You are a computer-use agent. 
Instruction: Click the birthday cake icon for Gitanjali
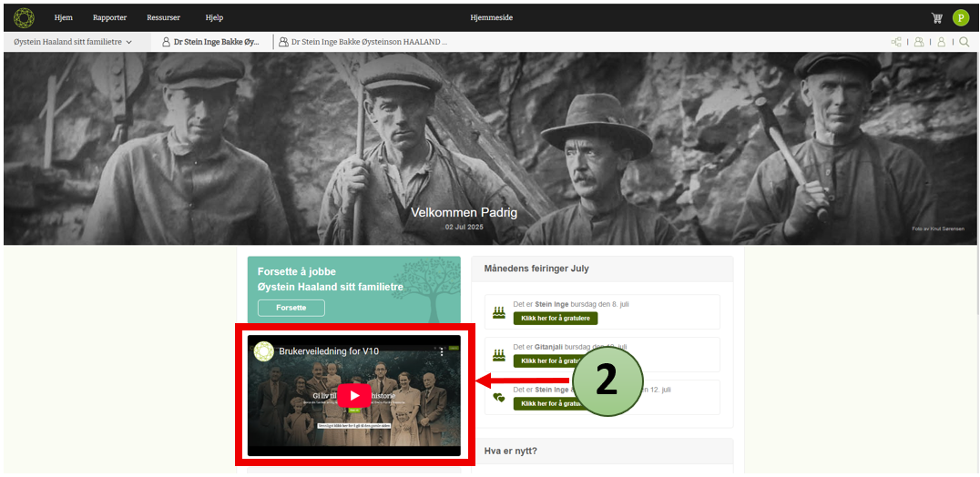[x=499, y=355]
